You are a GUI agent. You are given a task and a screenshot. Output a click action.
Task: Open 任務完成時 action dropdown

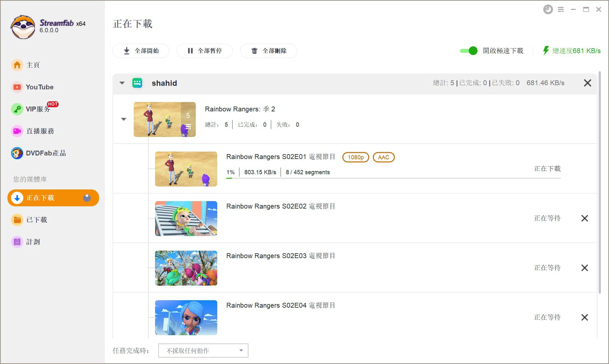pyautogui.click(x=203, y=351)
